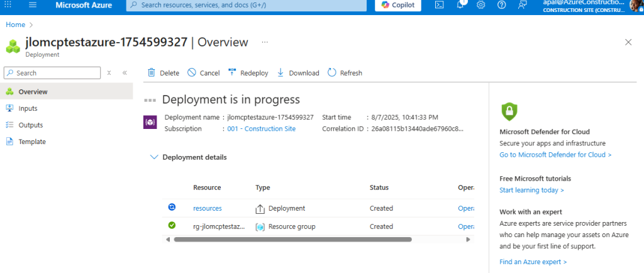Click the Status column header
The image size is (644, 273).
tap(379, 187)
